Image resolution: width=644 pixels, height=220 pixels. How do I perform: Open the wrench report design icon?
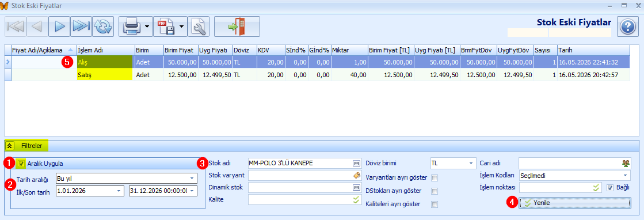[199, 26]
